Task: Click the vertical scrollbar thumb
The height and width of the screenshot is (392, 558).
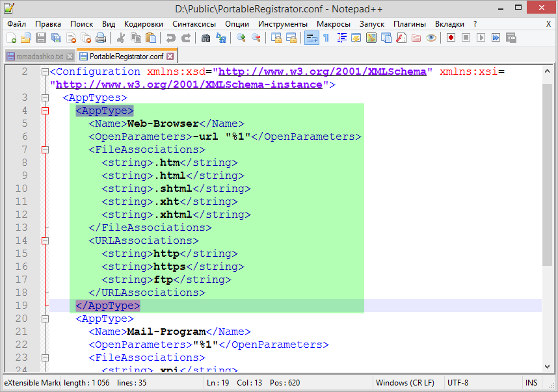Action: (x=547, y=174)
